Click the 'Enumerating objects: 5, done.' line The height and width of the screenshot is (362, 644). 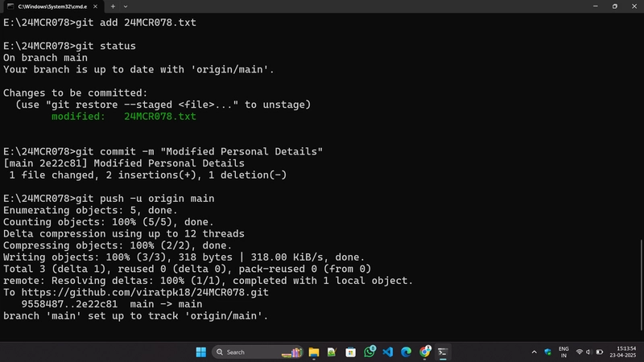click(x=90, y=211)
